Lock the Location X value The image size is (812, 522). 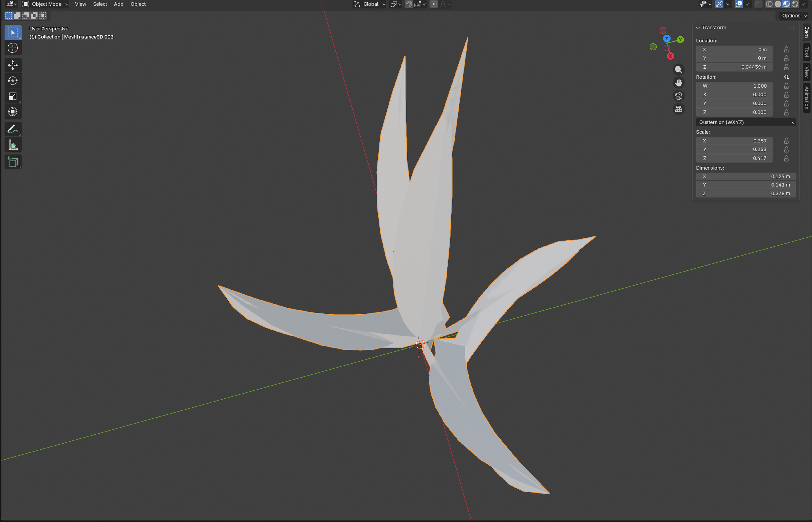786,50
